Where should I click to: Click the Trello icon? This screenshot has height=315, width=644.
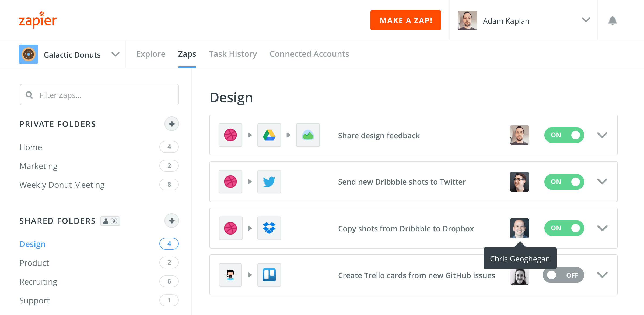269,275
